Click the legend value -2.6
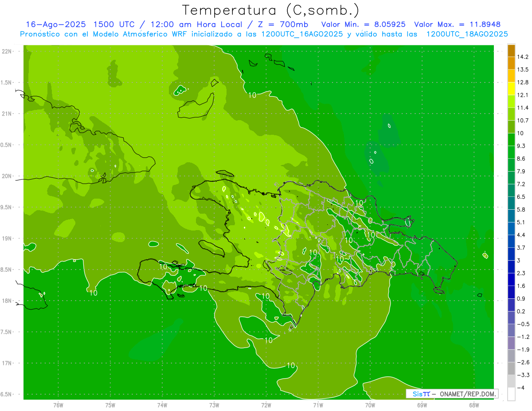This screenshot has width=532, height=411. coord(523,362)
